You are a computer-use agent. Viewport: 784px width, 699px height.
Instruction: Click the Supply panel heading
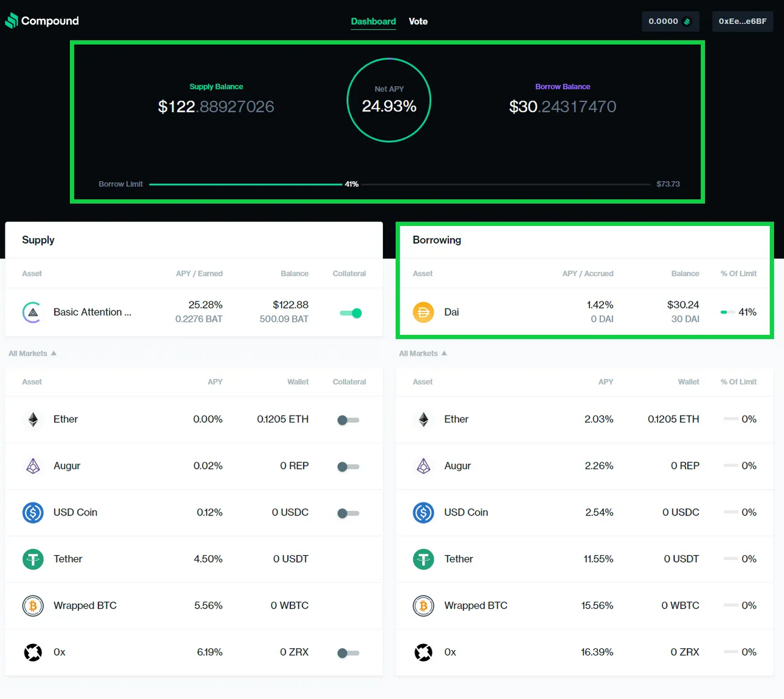pyautogui.click(x=38, y=240)
